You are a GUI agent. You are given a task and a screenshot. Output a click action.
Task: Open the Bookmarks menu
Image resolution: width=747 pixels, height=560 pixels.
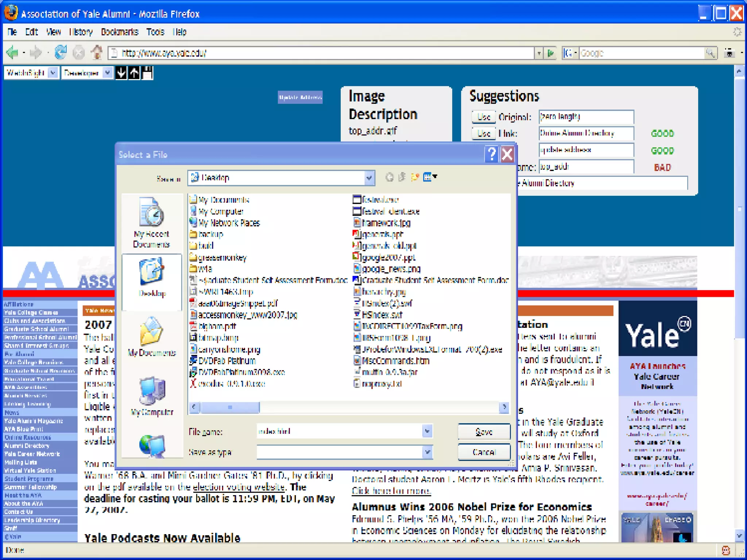(x=119, y=32)
